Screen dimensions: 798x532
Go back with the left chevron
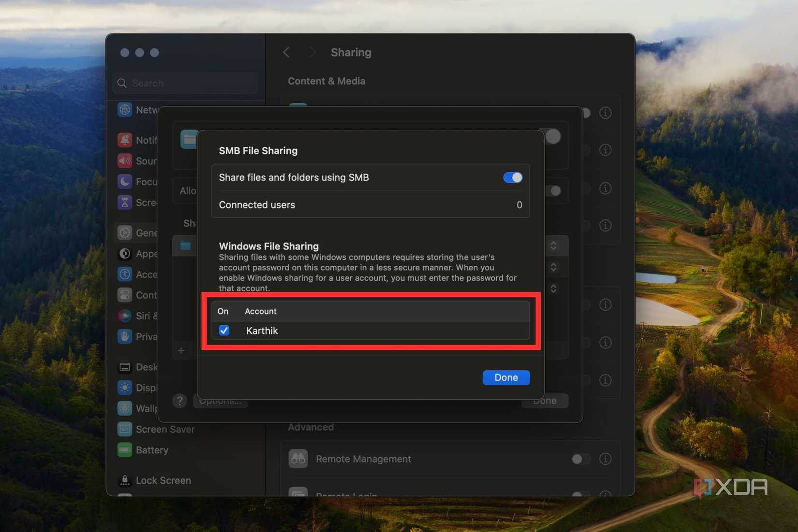(x=286, y=52)
